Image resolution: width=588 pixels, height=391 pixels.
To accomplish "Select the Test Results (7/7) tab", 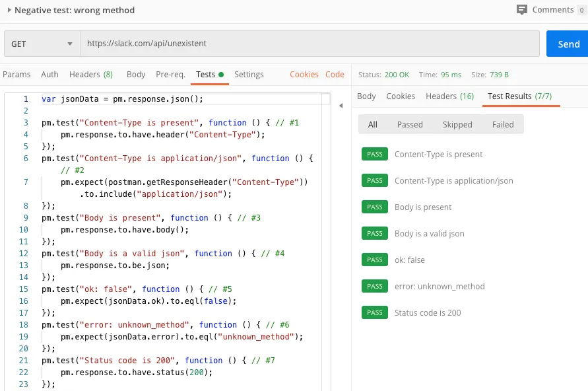I will (520, 96).
